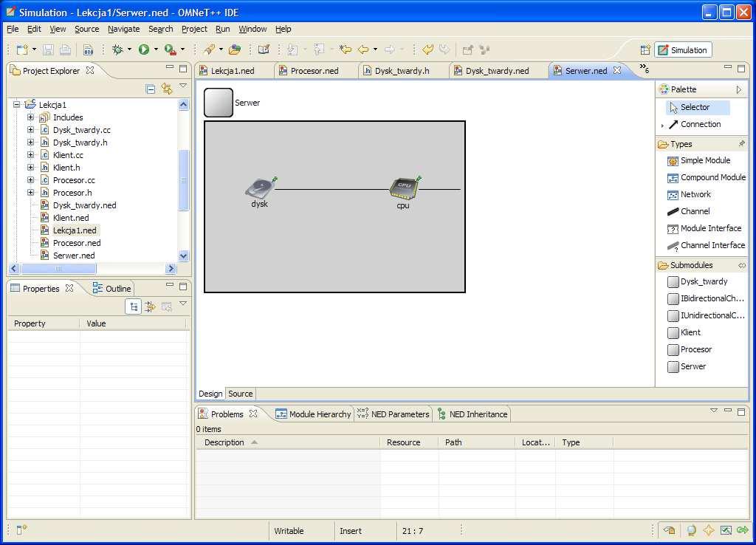Toggle Link with Editor in Project Explorer
The width and height of the screenshot is (756, 545).
coord(167,89)
